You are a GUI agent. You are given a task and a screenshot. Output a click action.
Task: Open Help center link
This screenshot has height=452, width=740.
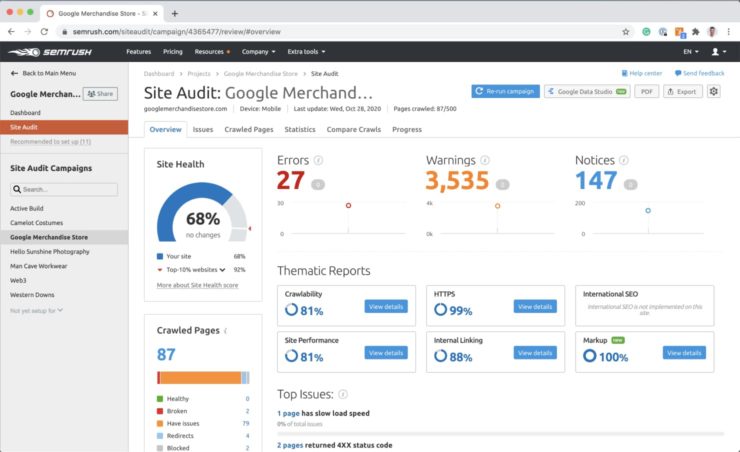pyautogui.click(x=642, y=73)
